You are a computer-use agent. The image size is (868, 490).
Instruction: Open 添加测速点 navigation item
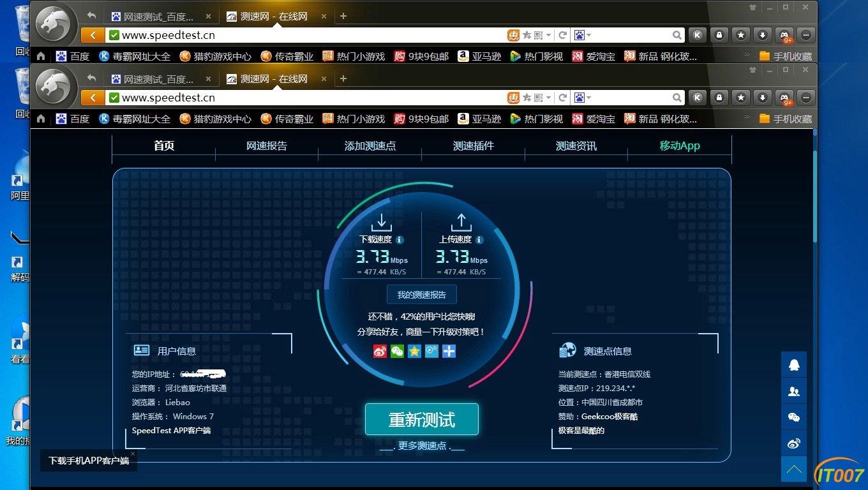coord(370,145)
